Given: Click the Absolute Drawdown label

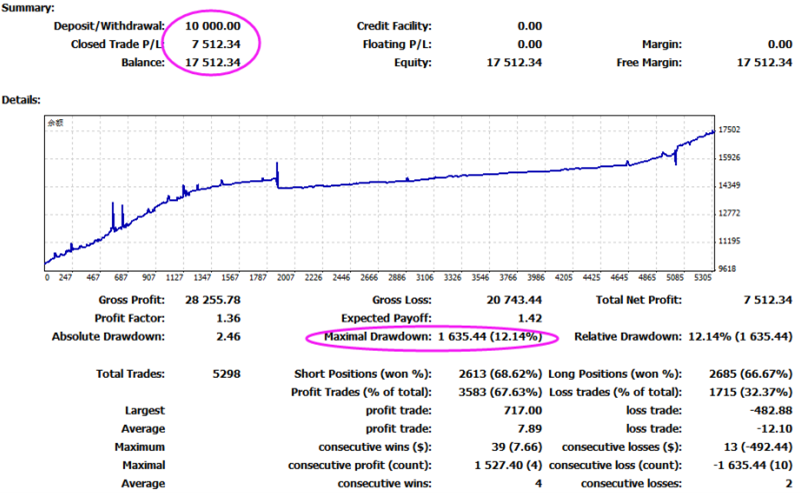Looking at the screenshot, I should [108, 337].
